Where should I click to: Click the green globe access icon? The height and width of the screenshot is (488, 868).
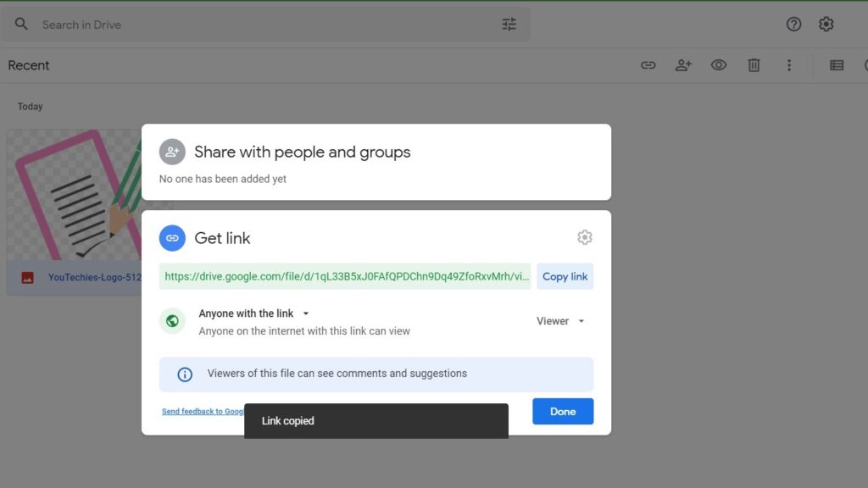172,321
